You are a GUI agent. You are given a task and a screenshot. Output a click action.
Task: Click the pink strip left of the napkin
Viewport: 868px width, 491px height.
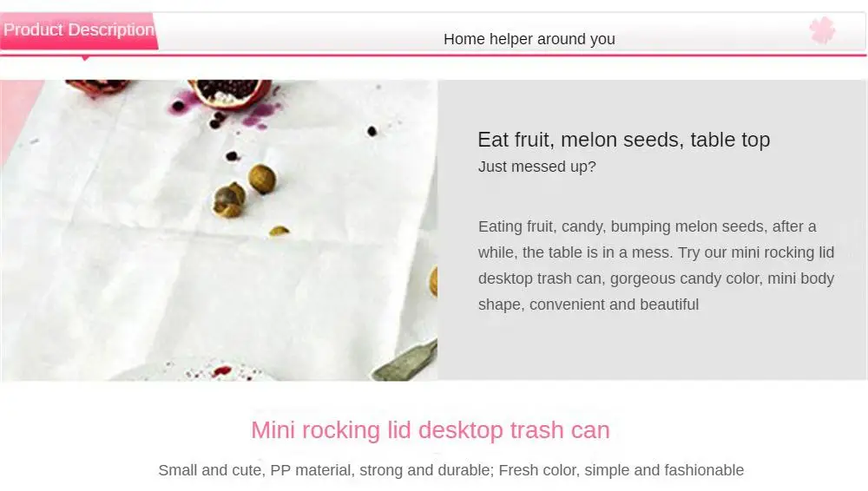tap(16, 116)
